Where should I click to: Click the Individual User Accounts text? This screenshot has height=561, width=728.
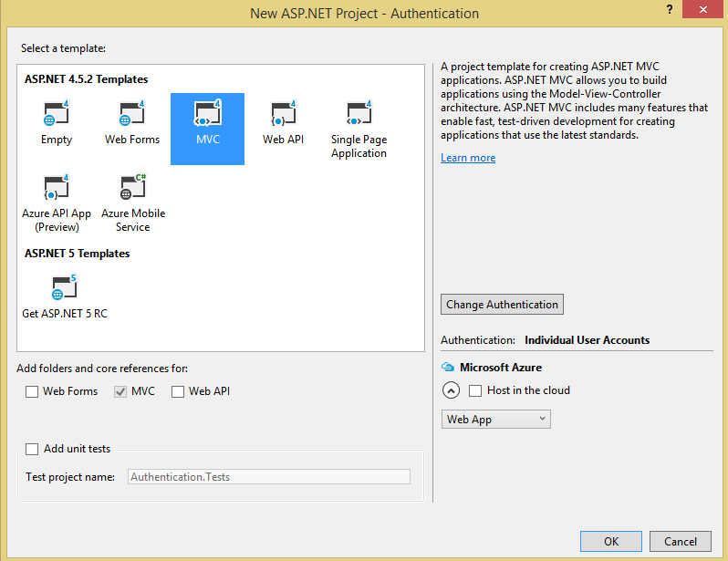(x=587, y=340)
